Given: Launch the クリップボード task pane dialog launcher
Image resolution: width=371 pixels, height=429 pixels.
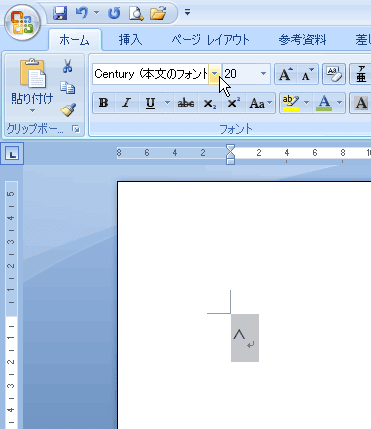Looking at the screenshot, I should tap(76, 129).
